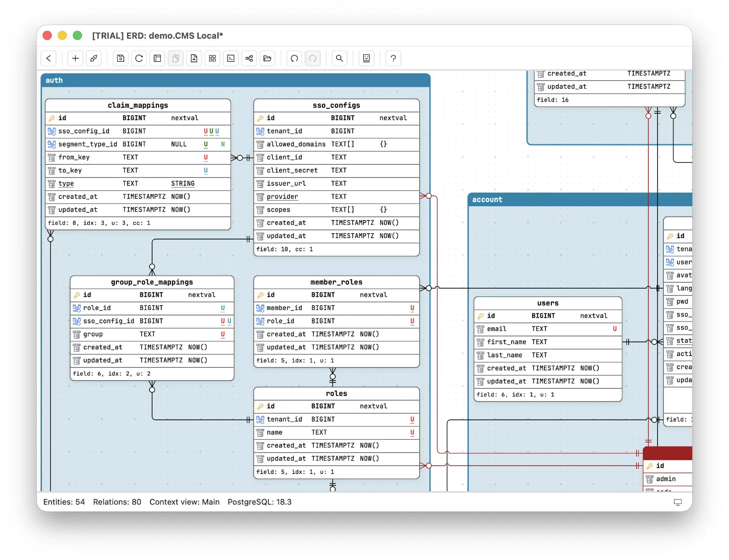
Task: Click the refresh circular arrow icon
Action: coord(139,58)
